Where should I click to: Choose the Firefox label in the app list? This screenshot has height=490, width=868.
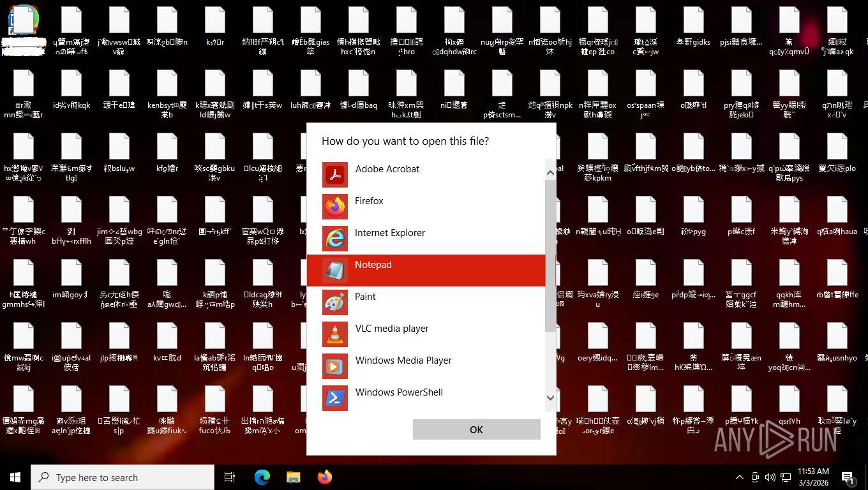coord(369,201)
